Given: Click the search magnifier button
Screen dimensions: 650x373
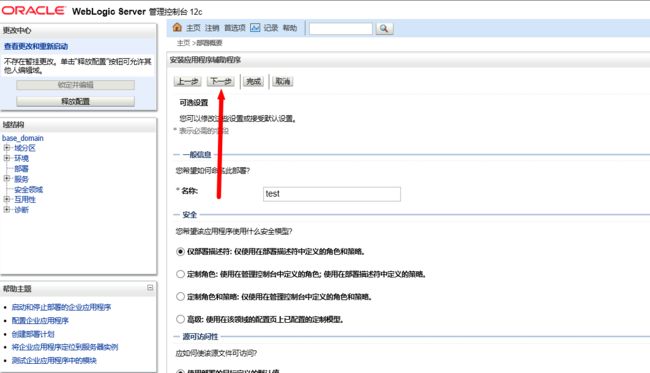Looking at the screenshot, I should point(384,28).
